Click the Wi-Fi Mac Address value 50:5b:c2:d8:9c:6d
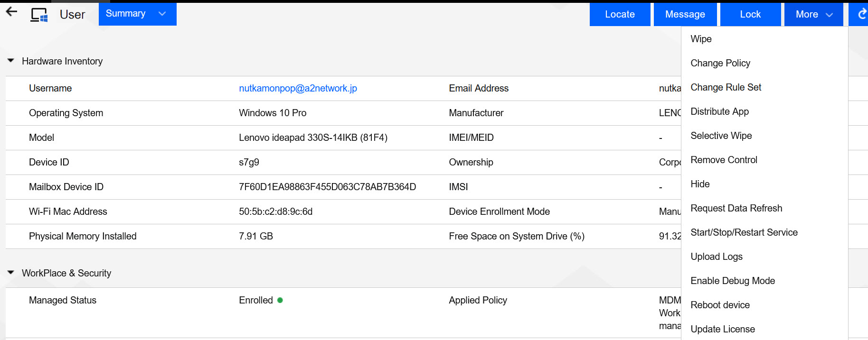This screenshot has height=340, width=868. [x=275, y=211]
